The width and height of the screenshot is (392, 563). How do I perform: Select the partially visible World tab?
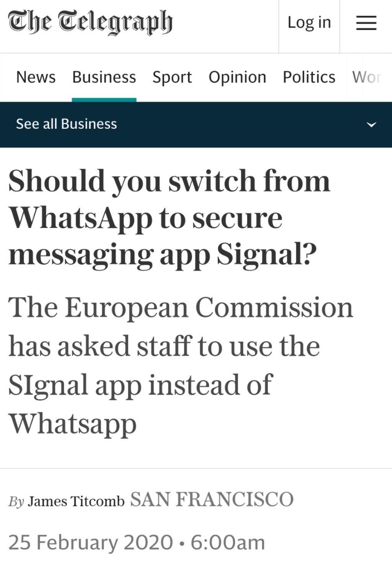point(367,77)
